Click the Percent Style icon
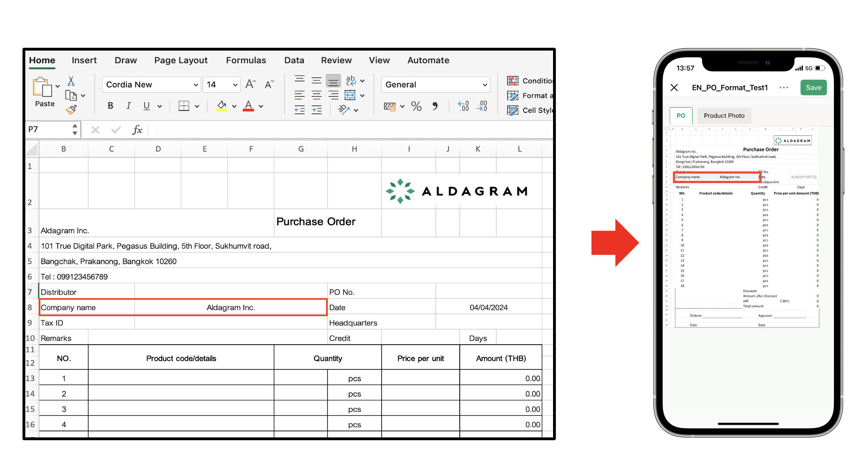Screen dimensions: 868x473 pyautogui.click(x=416, y=106)
